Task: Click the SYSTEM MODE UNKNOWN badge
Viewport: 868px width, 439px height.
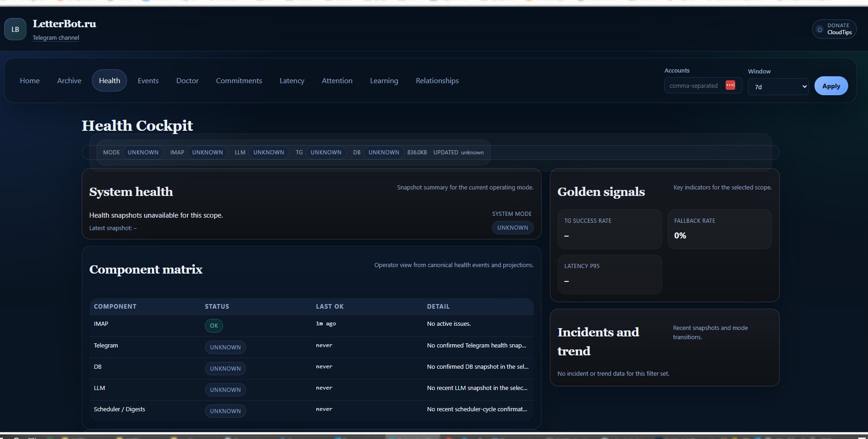Action: tap(512, 227)
